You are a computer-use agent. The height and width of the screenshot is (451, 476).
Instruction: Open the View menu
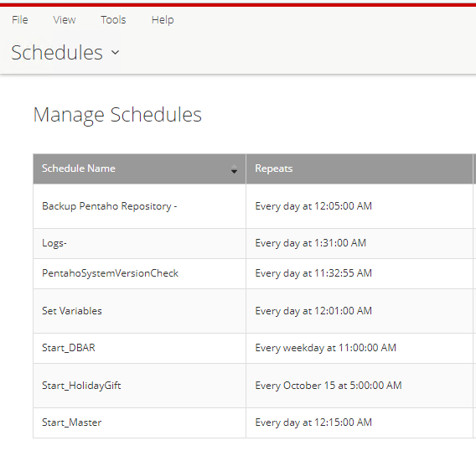[65, 20]
